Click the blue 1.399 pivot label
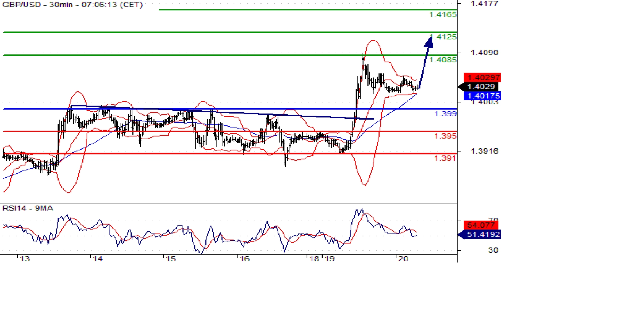 [445, 114]
